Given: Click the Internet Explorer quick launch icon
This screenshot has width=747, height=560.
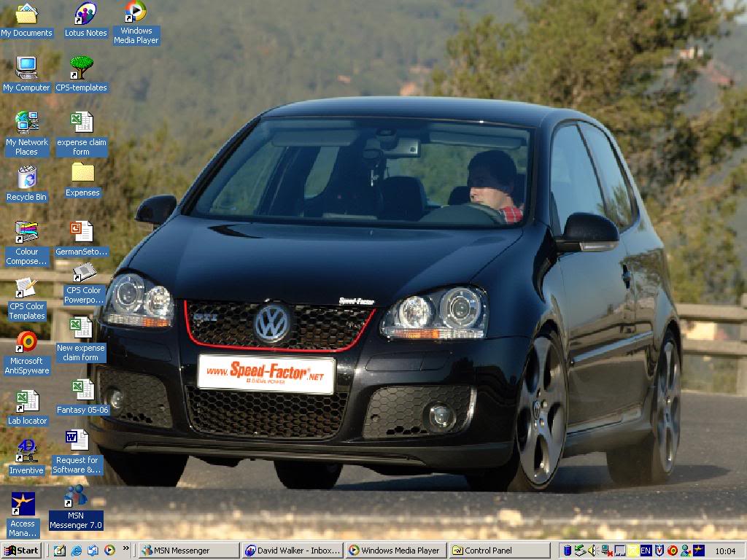Looking at the screenshot, I should click(76, 551).
